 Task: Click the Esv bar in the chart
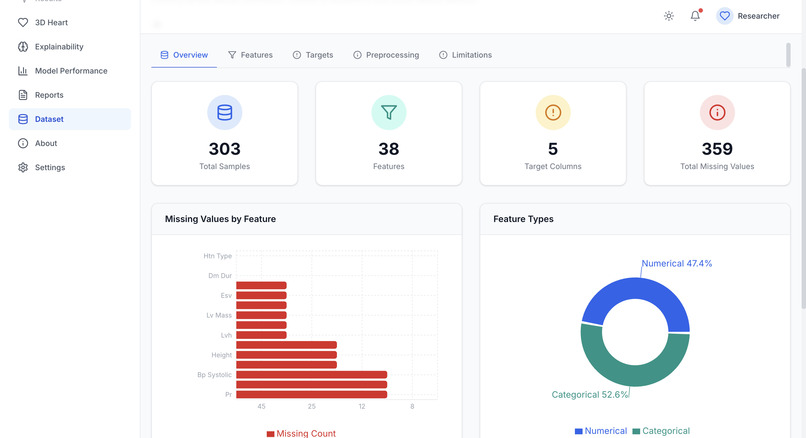coord(261,296)
